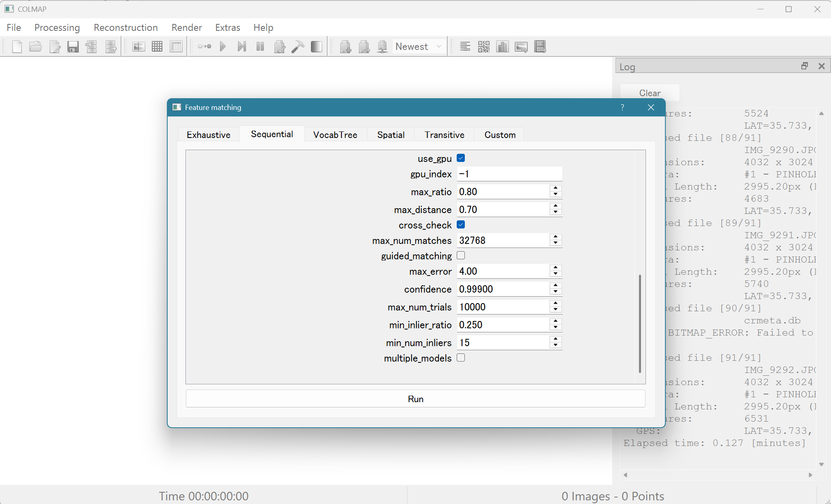
Task: Open the Newest model dropdown
Action: click(x=419, y=47)
